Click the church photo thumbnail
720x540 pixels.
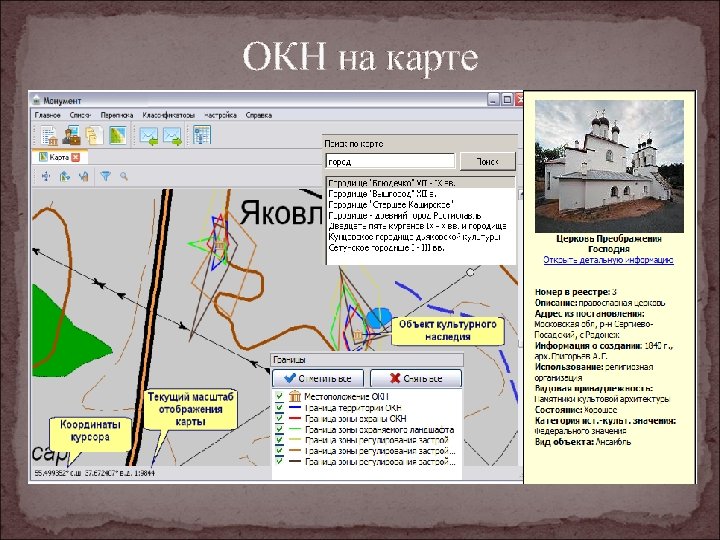[609, 166]
